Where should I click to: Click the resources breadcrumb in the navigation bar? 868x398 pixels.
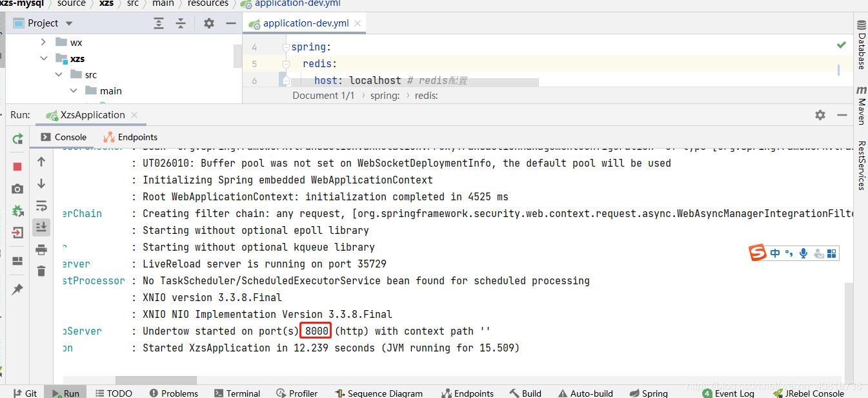[x=208, y=3]
